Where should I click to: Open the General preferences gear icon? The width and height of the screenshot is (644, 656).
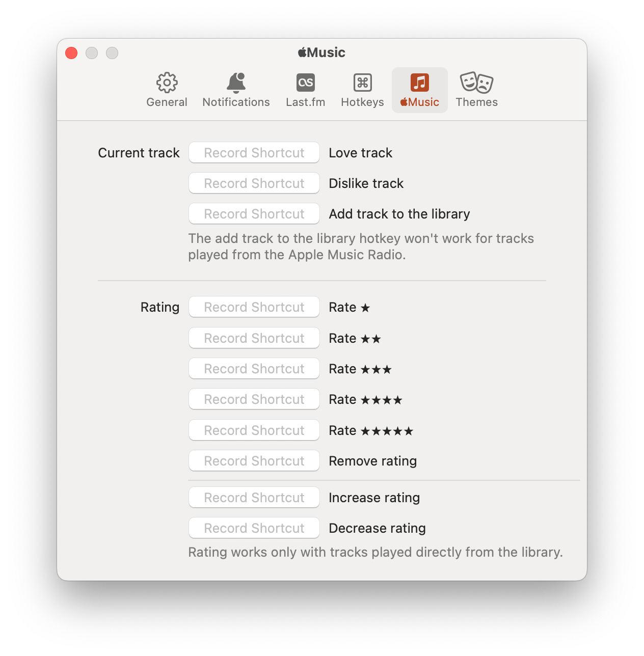pyautogui.click(x=167, y=83)
